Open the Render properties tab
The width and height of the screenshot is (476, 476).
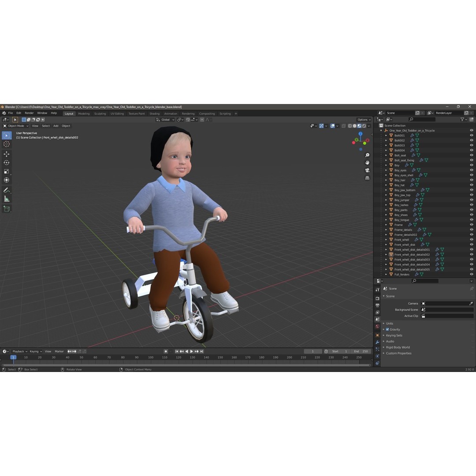(377, 298)
